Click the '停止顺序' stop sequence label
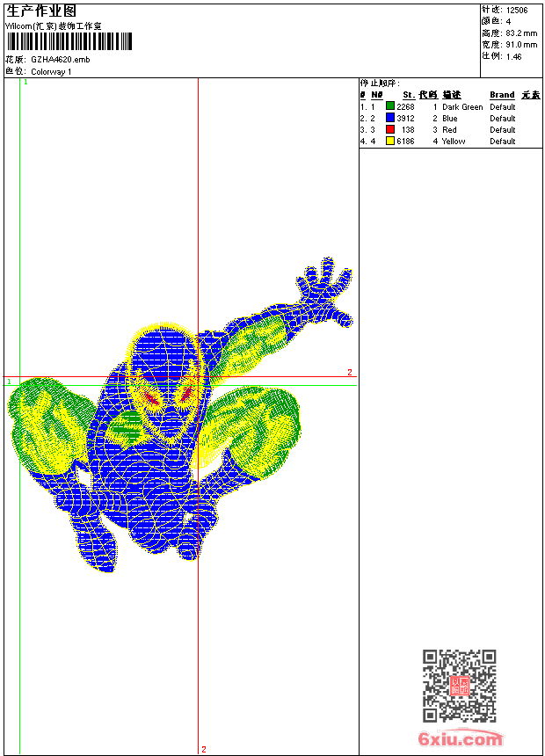Image resolution: width=545 pixels, height=756 pixels. 380,83
